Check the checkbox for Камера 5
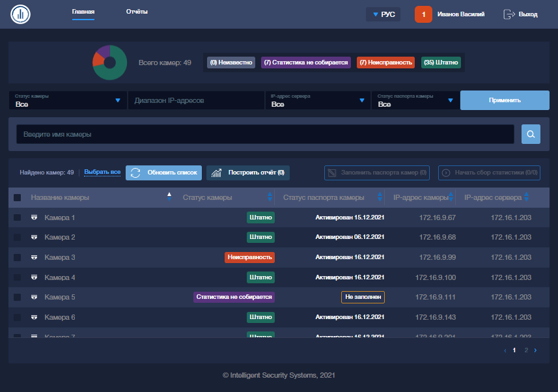 tap(17, 297)
